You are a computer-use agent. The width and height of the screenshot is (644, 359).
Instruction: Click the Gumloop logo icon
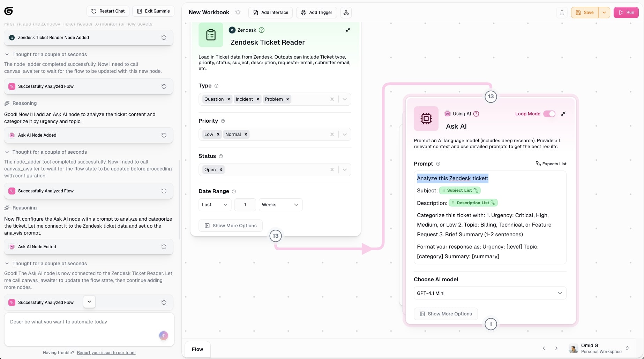pos(9,11)
